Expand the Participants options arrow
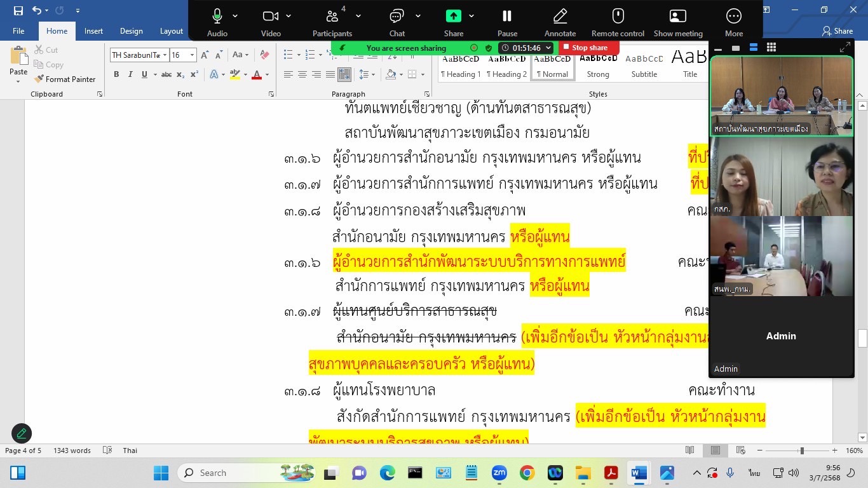 coord(358,16)
